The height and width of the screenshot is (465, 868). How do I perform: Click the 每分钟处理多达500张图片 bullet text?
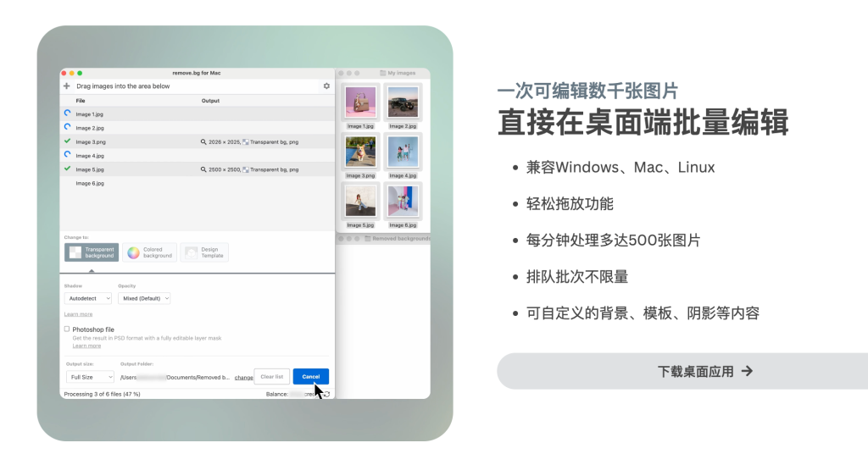click(x=613, y=240)
